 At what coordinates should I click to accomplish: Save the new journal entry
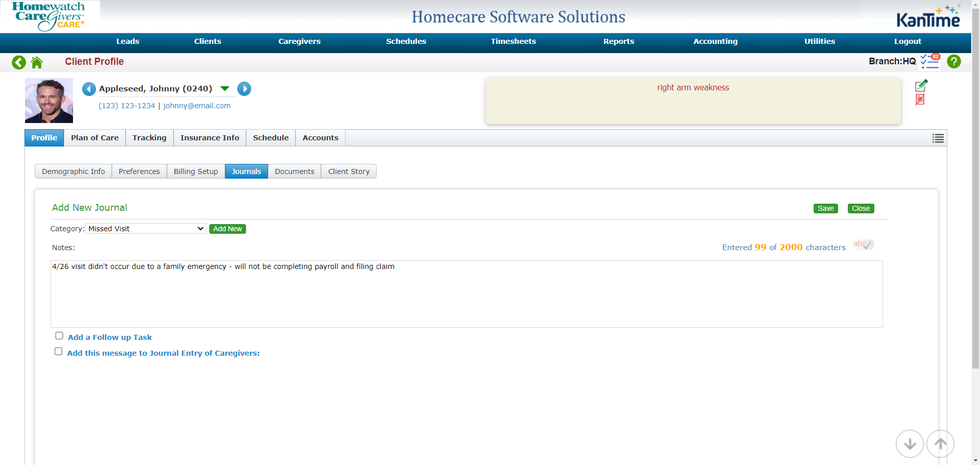(825, 208)
